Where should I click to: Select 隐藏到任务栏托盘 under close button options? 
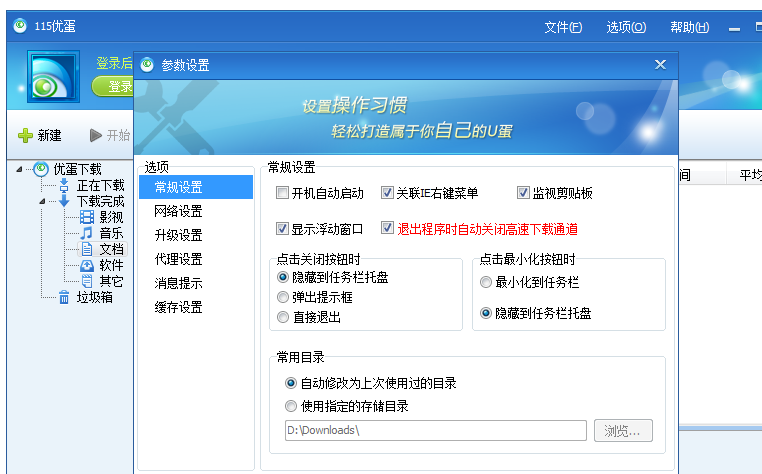tap(283, 277)
